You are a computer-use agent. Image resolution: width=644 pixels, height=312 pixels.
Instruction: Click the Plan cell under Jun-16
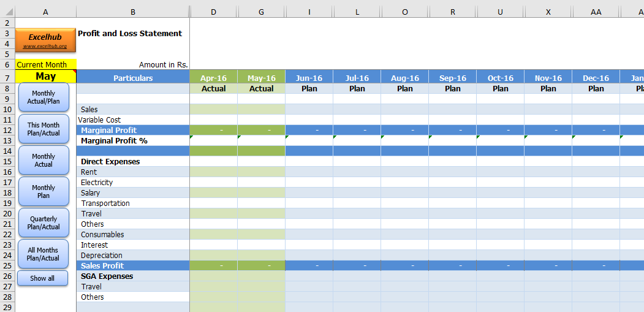click(309, 88)
